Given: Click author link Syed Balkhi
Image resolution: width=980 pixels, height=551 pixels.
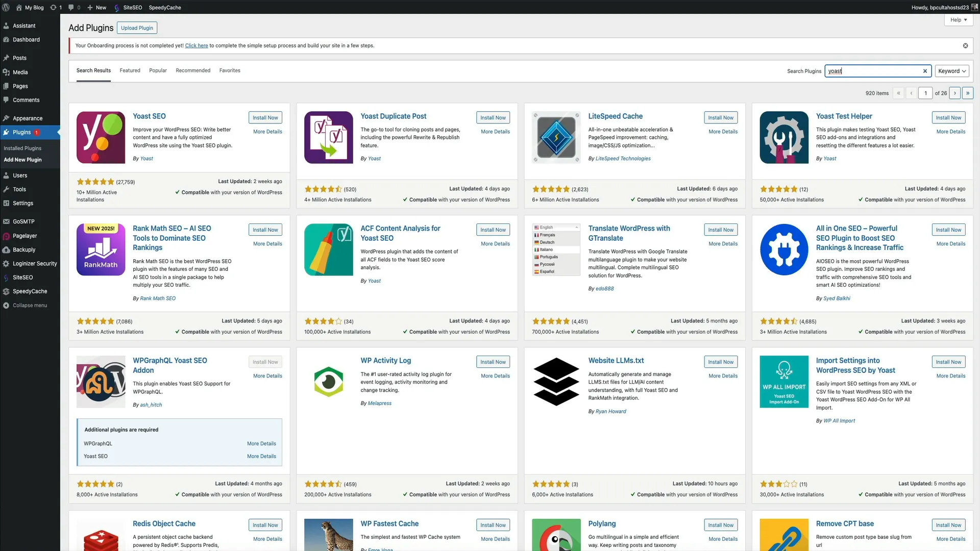Looking at the screenshot, I should [837, 298].
